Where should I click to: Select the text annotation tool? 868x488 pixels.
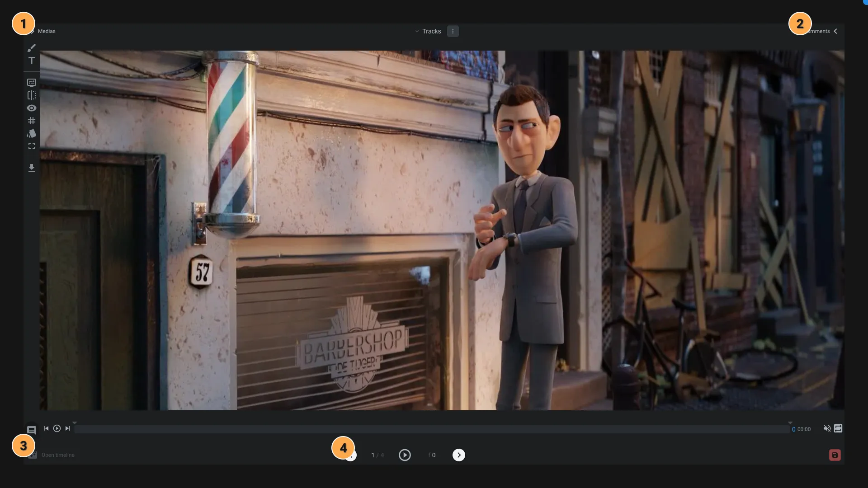click(32, 61)
